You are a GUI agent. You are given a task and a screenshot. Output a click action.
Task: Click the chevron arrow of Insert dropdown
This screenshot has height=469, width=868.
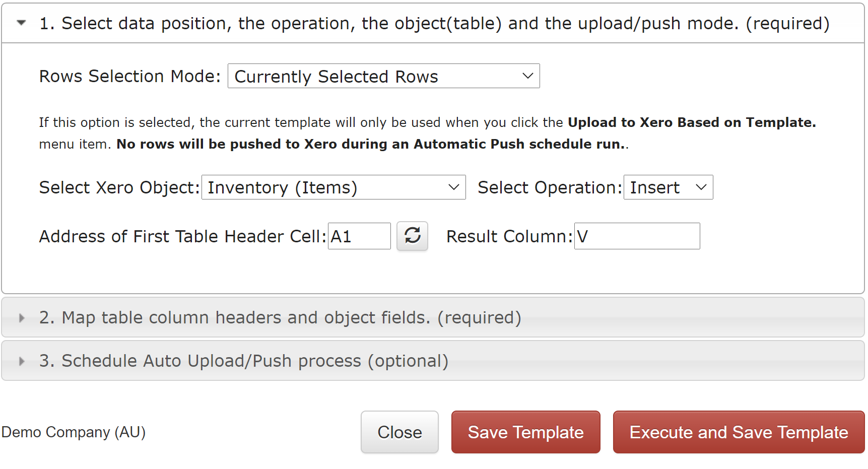point(701,187)
